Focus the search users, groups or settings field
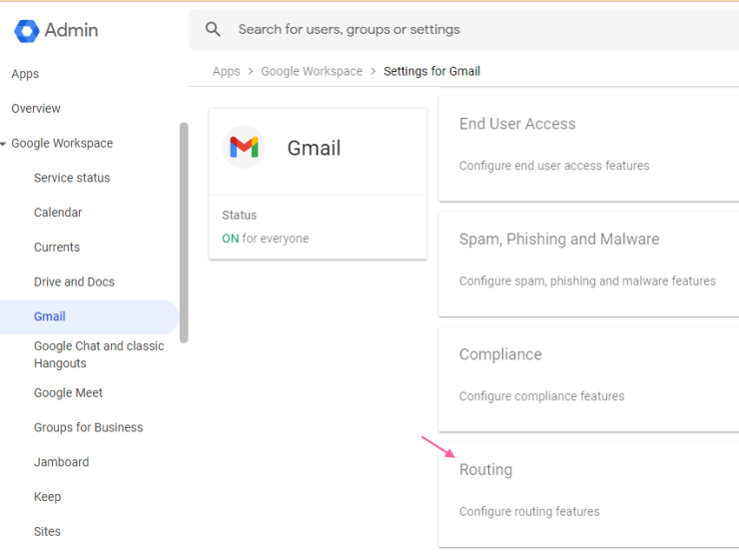Screen dimensions: 739x560 (463, 30)
